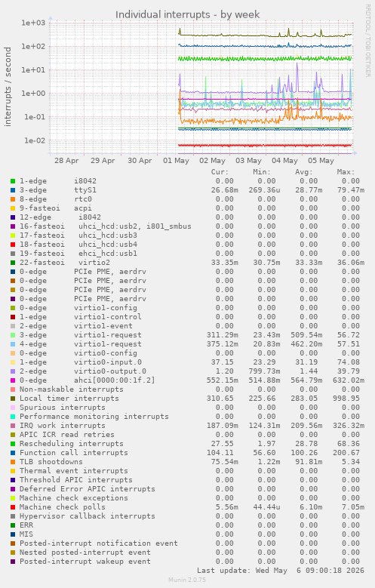Click the 05 May date label
This screenshot has height=588, width=375.
coord(321,161)
